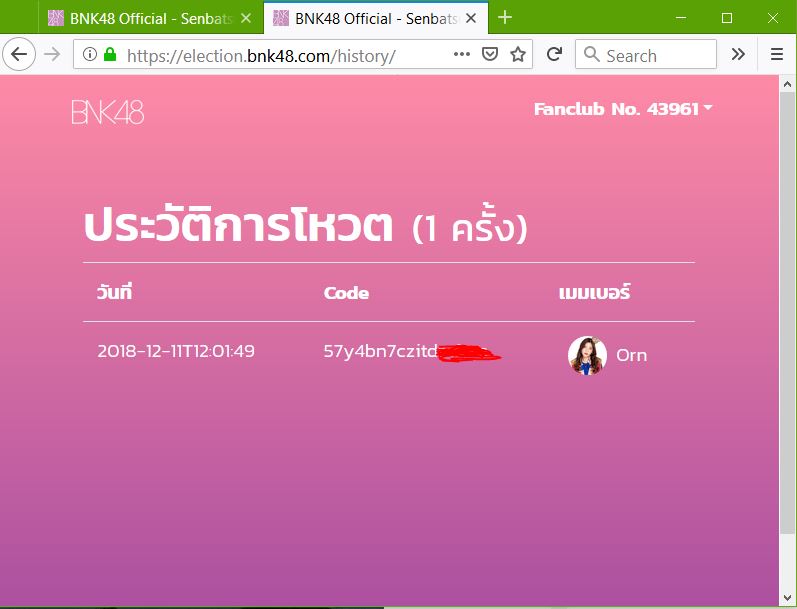Screen dimensions: 797x609
Task: Save page to Pocket icon
Action: (489, 54)
